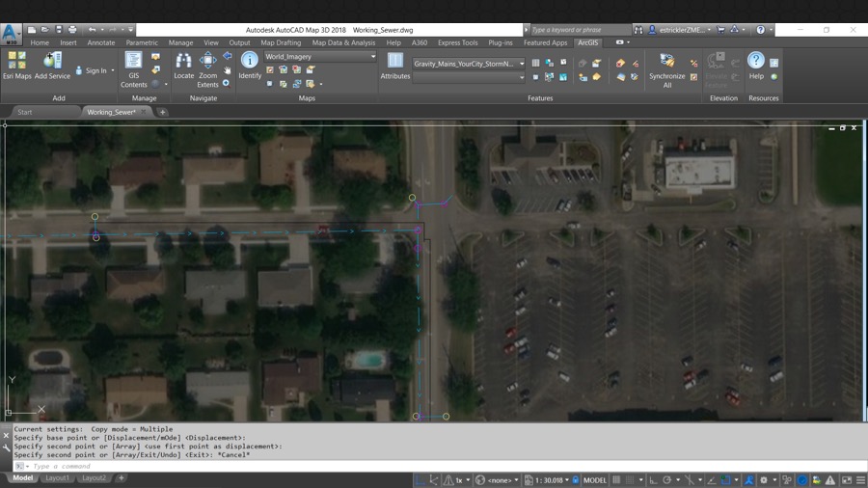
Task: Activate the Identify info tool
Action: [250, 66]
